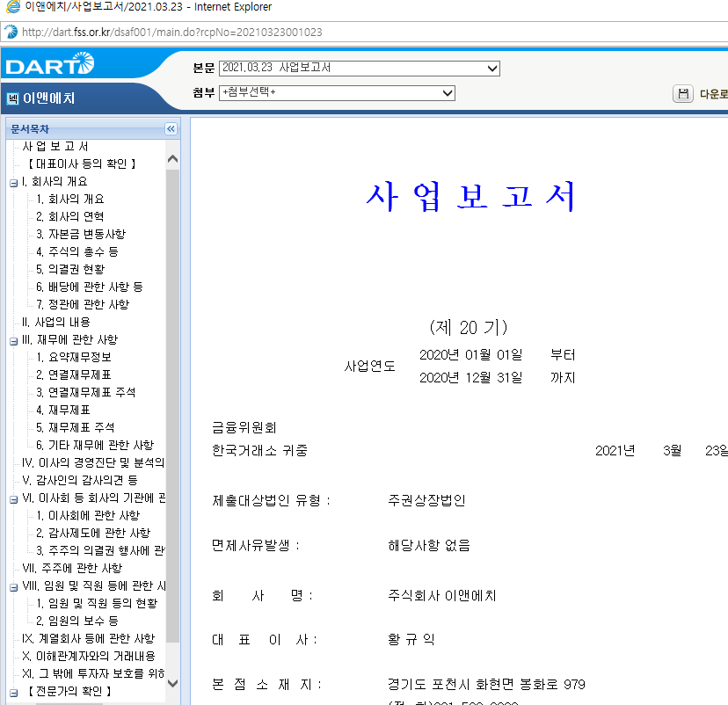Open the 본문 document selection dropdown
This screenshot has height=705, width=728.
pyautogui.click(x=360, y=69)
